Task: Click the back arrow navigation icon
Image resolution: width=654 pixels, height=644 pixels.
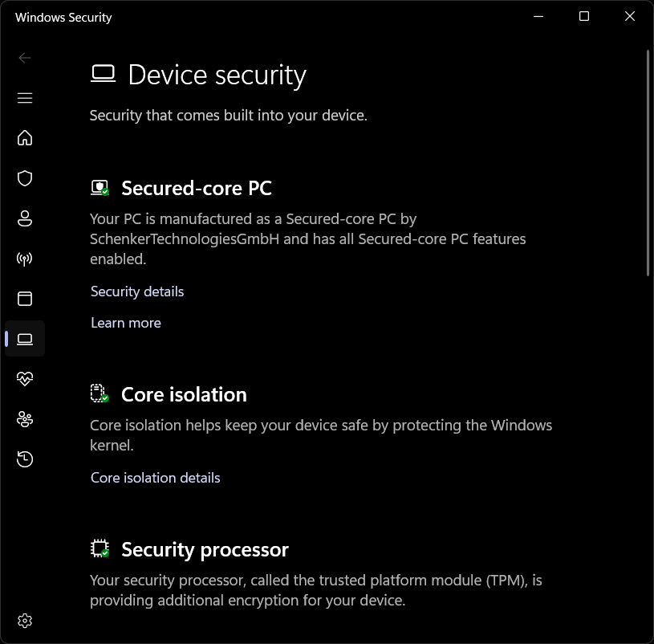Action: 24,58
